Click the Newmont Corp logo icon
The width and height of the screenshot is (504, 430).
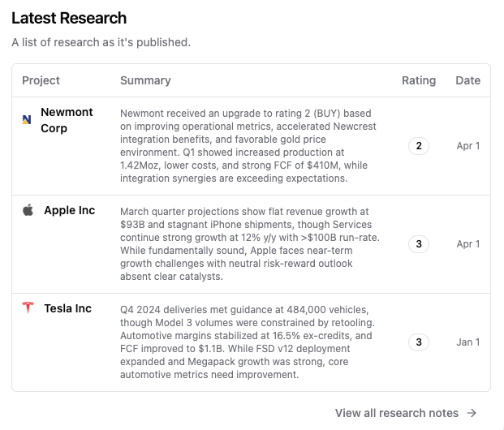point(27,120)
